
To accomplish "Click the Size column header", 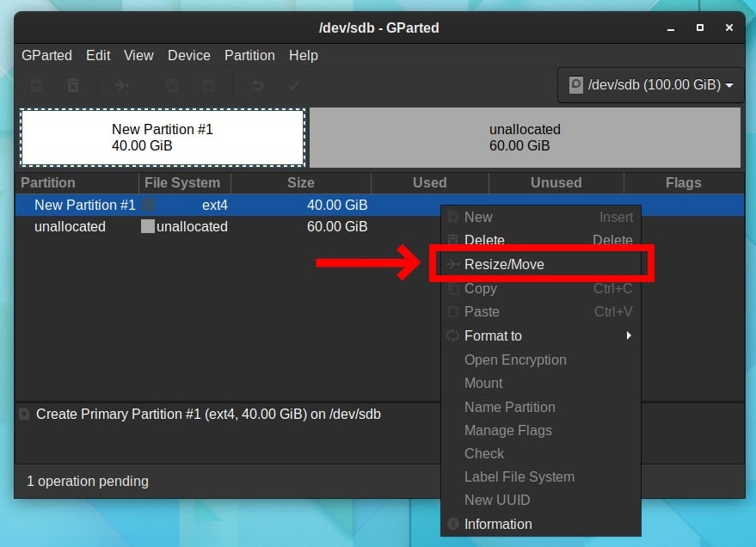I will 301,182.
